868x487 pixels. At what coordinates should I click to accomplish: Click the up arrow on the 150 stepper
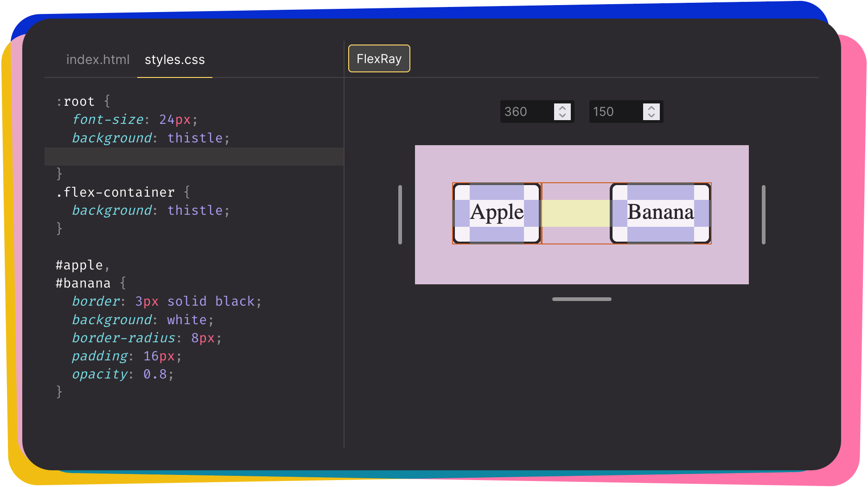(651, 108)
